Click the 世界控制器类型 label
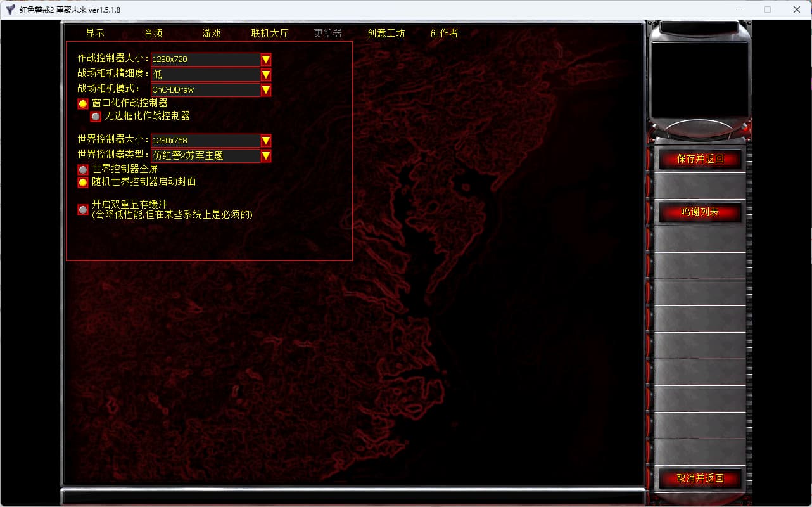The height and width of the screenshot is (507, 812). [113, 155]
